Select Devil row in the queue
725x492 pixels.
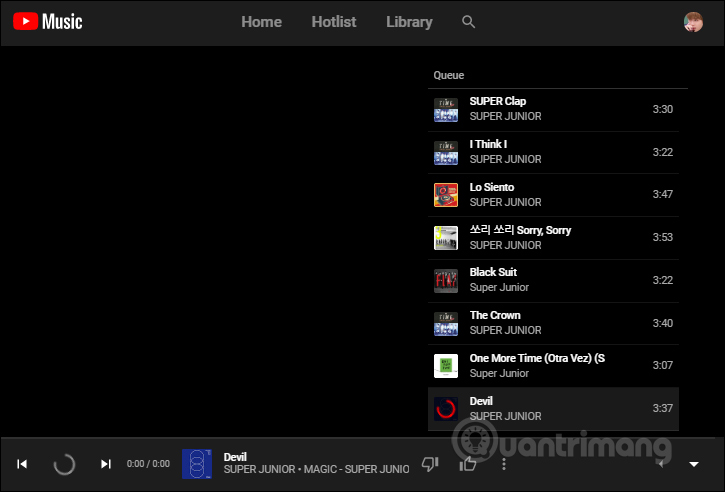[553, 409]
